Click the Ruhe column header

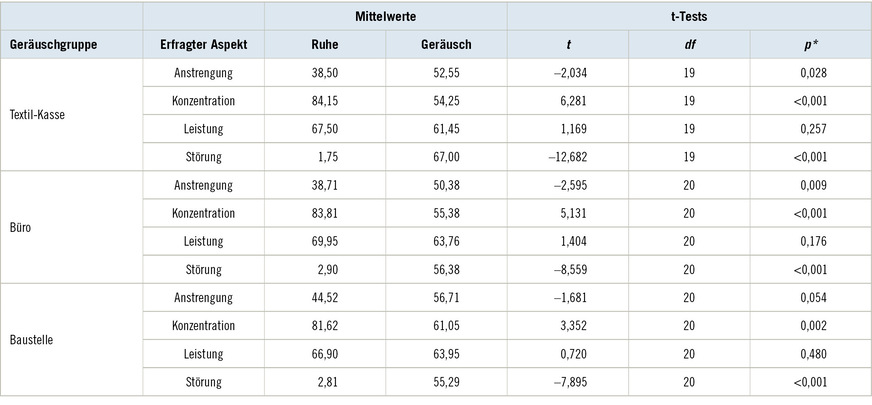[x=326, y=45]
